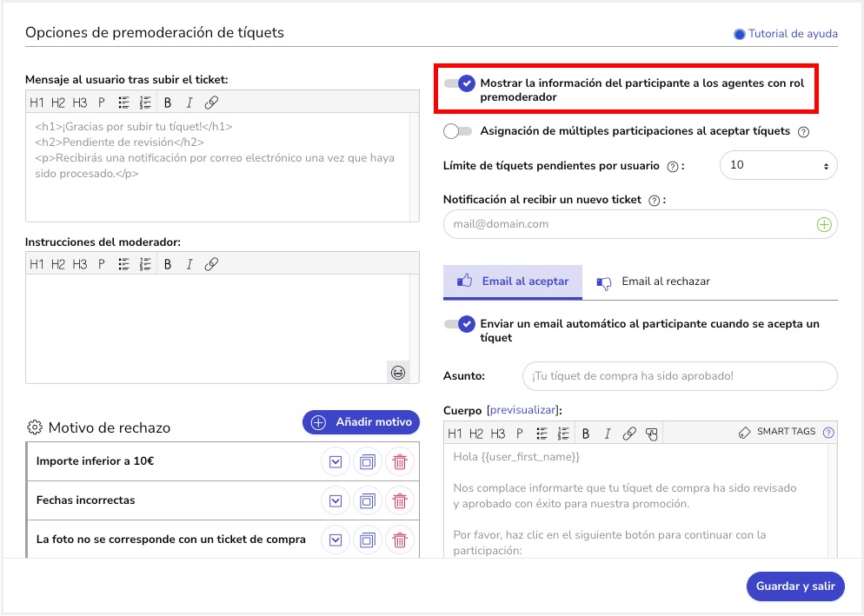Expand 'La foto no se corresponde' reason

tap(336, 540)
